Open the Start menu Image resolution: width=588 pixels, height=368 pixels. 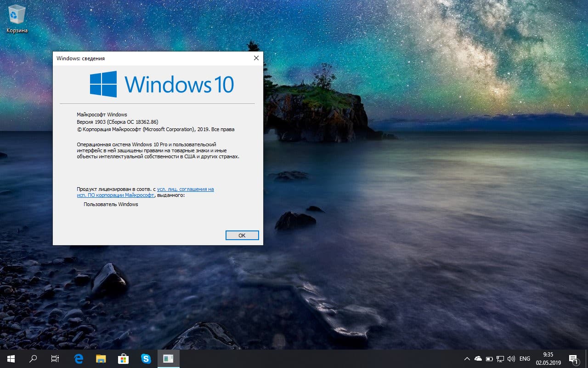(10, 358)
